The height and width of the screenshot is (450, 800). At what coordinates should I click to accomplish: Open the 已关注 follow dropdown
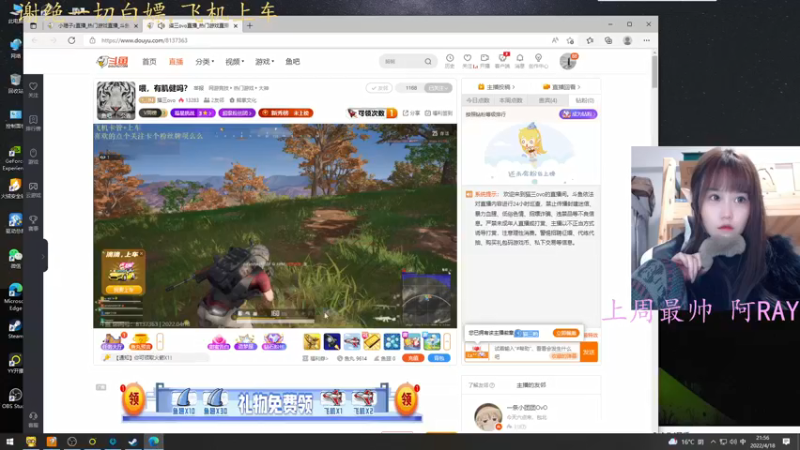[438, 88]
